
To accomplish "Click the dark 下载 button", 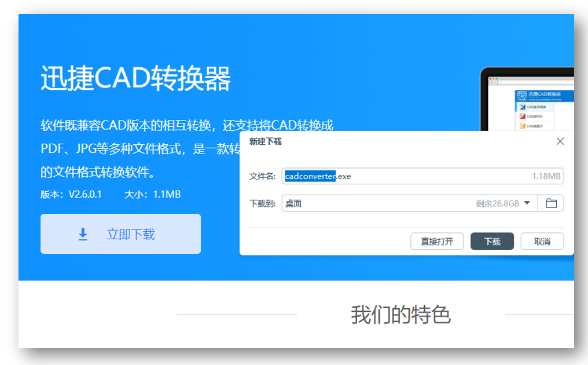I will point(492,242).
